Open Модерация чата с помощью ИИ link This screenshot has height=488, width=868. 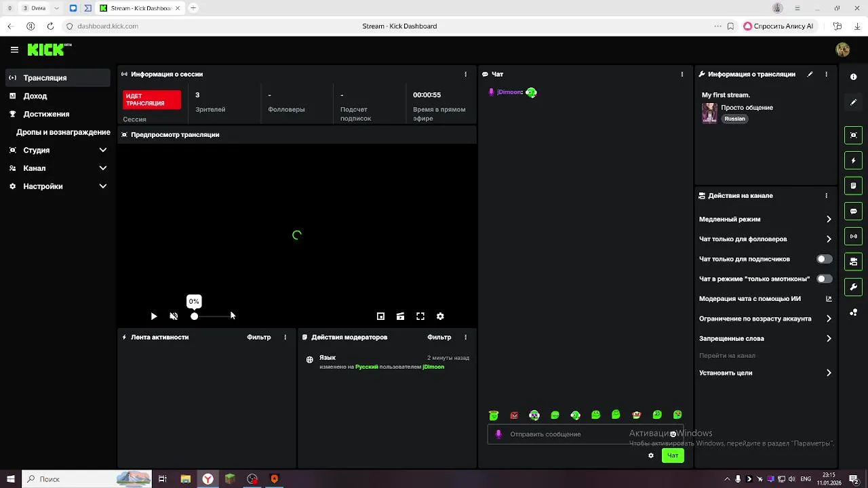click(x=766, y=299)
